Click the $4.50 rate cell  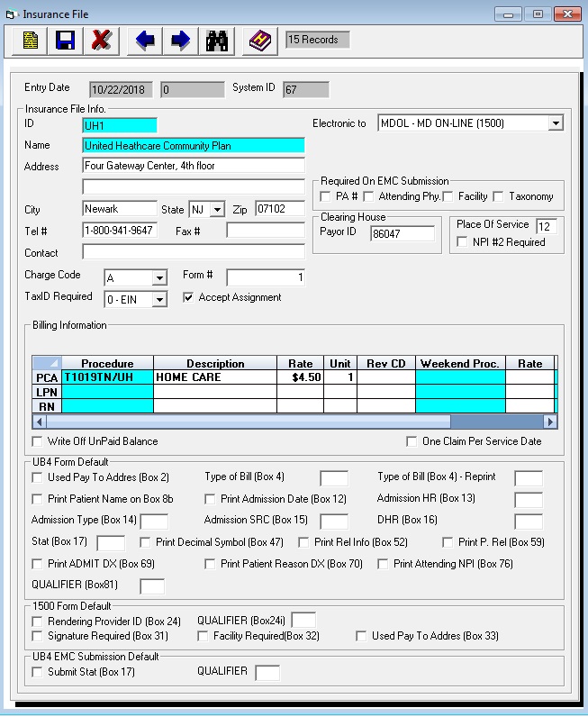[301, 377]
